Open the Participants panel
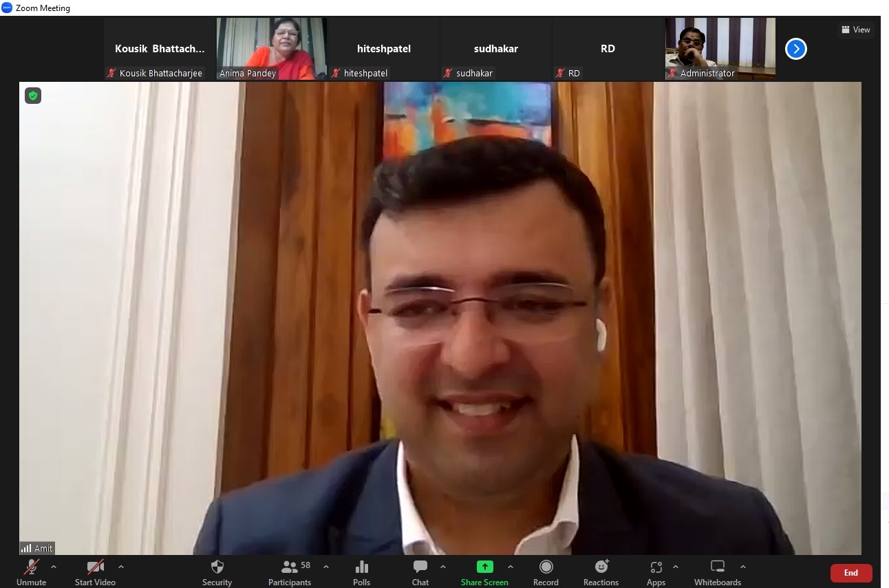The height and width of the screenshot is (588, 889). click(290, 572)
